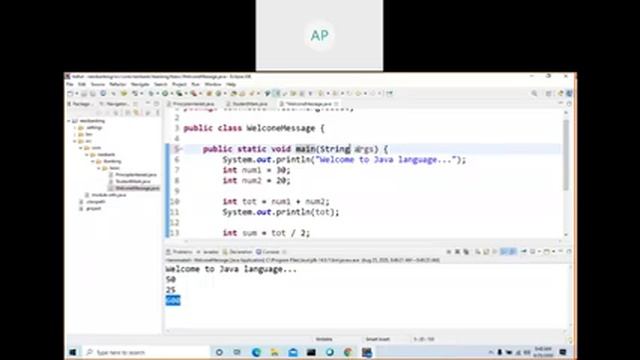Open the Declaration view tab

click(x=238, y=252)
